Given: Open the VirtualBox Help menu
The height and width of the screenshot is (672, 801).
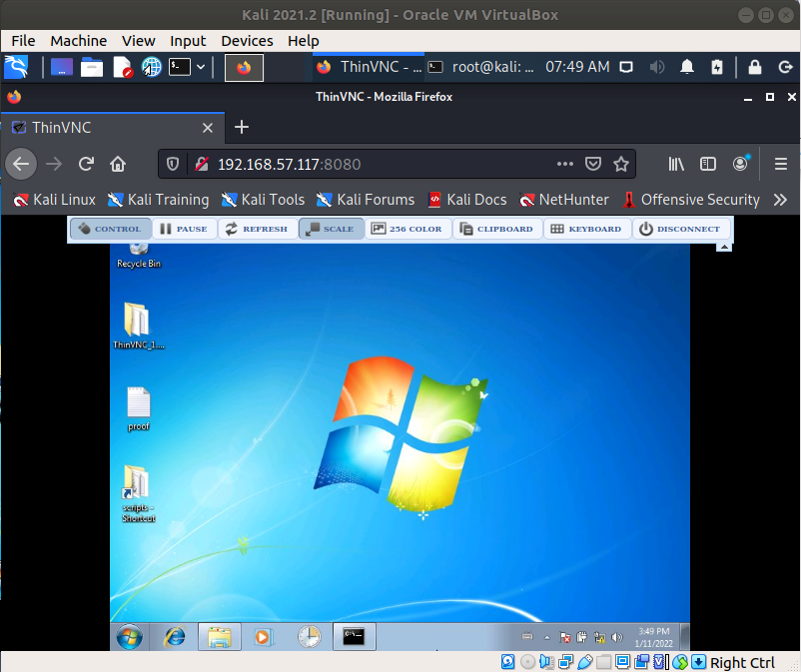Looking at the screenshot, I should [x=304, y=41].
